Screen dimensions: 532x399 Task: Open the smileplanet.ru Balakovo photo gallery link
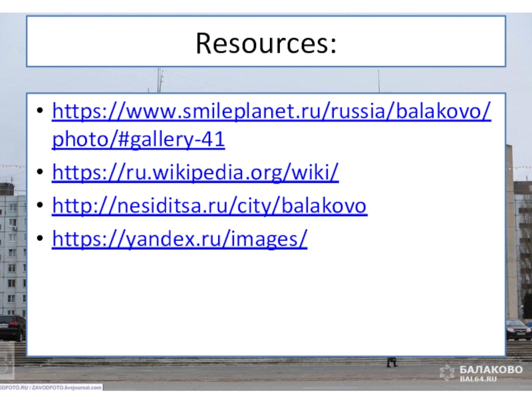(x=271, y=125)
